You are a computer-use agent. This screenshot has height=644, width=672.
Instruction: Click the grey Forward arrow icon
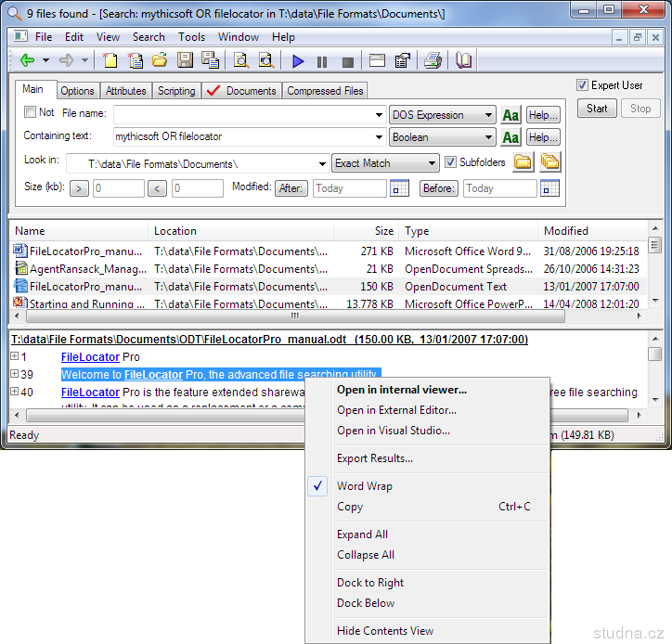pyautogui.click(x=66, y=60)
